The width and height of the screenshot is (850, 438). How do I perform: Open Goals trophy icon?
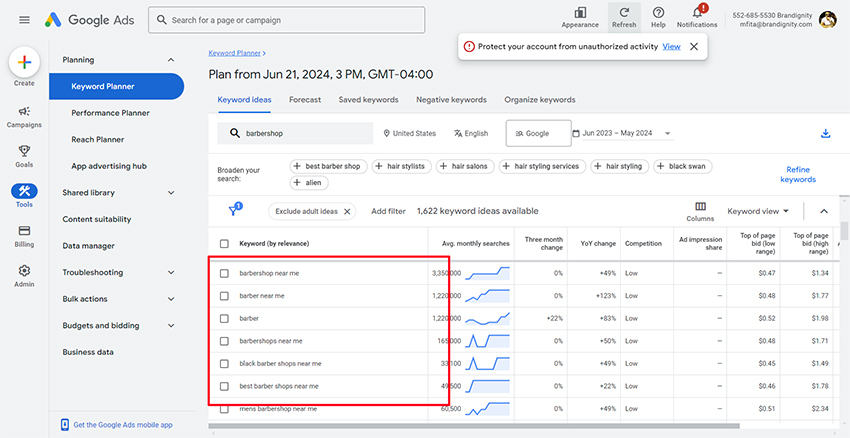point(24,156)
